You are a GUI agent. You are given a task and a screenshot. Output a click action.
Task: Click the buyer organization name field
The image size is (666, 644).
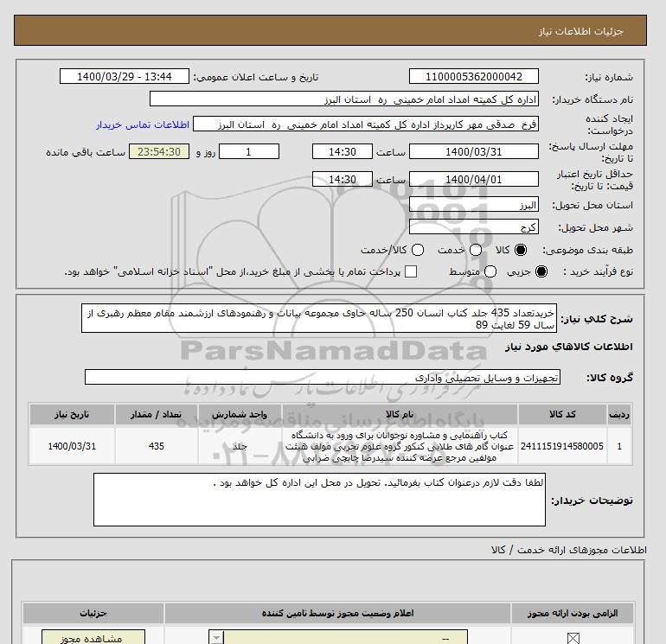click(x=344, y=99)
